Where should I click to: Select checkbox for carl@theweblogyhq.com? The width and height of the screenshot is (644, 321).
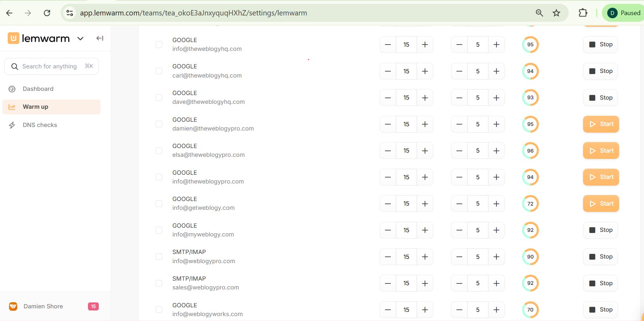click(x=159, y=71)
